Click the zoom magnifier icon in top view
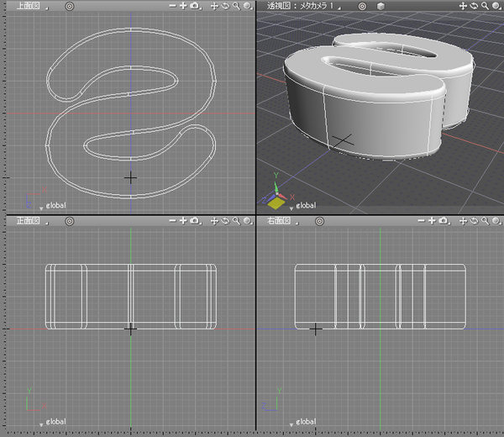The width and height of the screenshot is (504, 437). coord(237,6)
